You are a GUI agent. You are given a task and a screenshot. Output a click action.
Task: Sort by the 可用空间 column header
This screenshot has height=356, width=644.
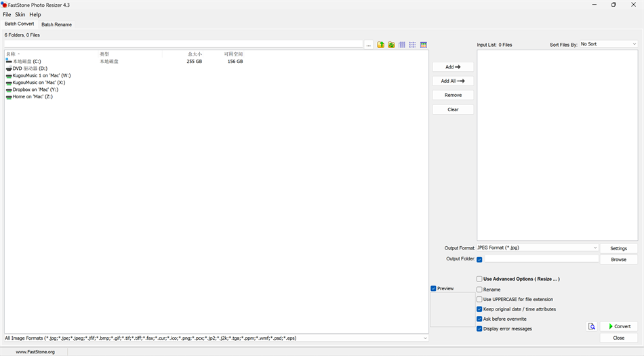pyautogui.click(x=224, y=54)
